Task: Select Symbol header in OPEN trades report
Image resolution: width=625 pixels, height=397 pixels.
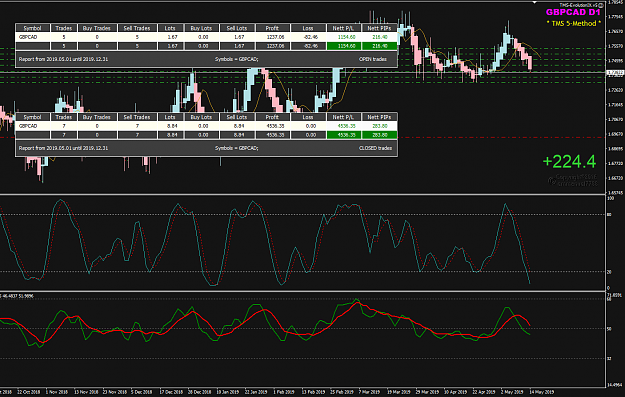Action: coord(32,28)
